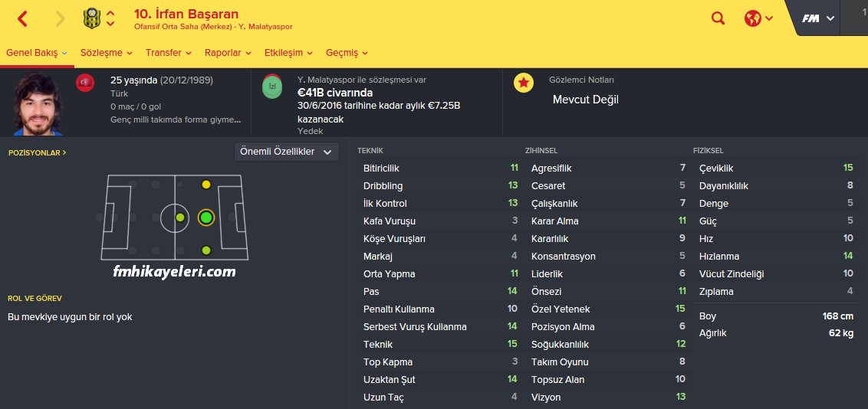The width and height of the screenshot is (868, 409).
Task: Select the upper attacking midfield position dot
Action: coord(206,185)
